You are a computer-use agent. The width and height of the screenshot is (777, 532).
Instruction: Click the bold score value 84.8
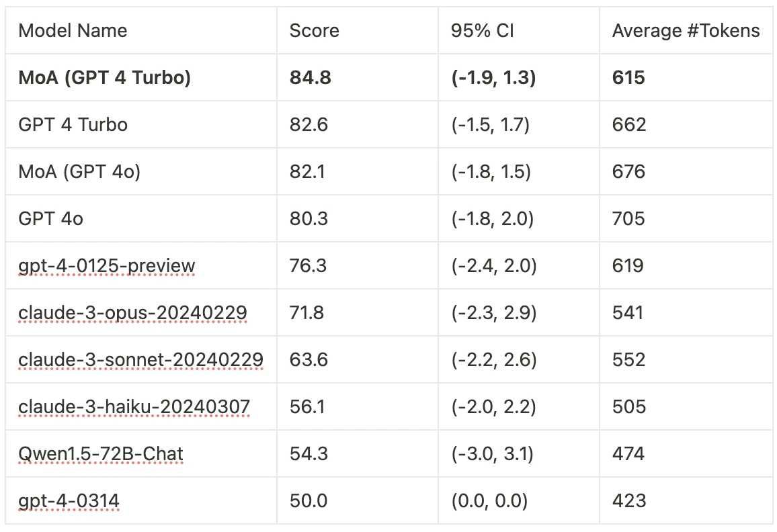(x=310, y=78)
